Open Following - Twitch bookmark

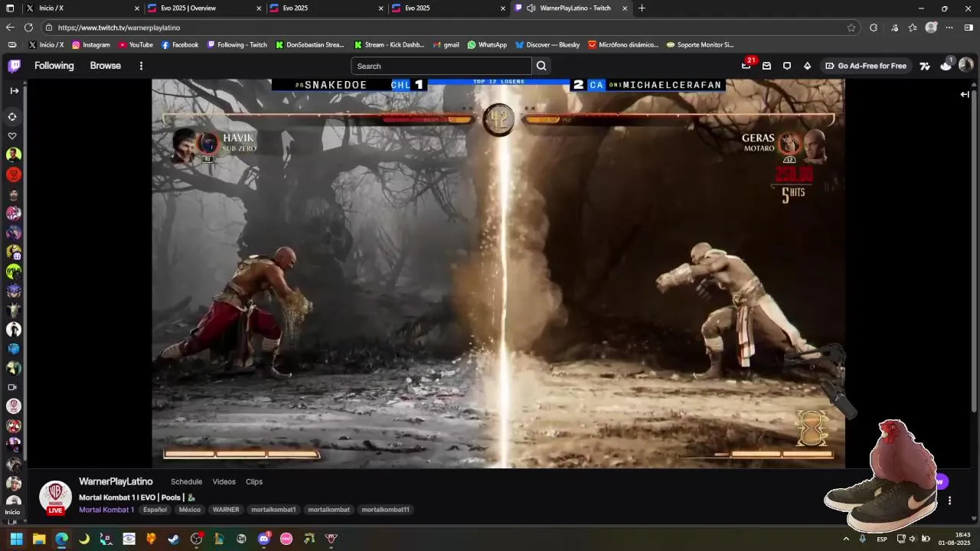(237, 45)
